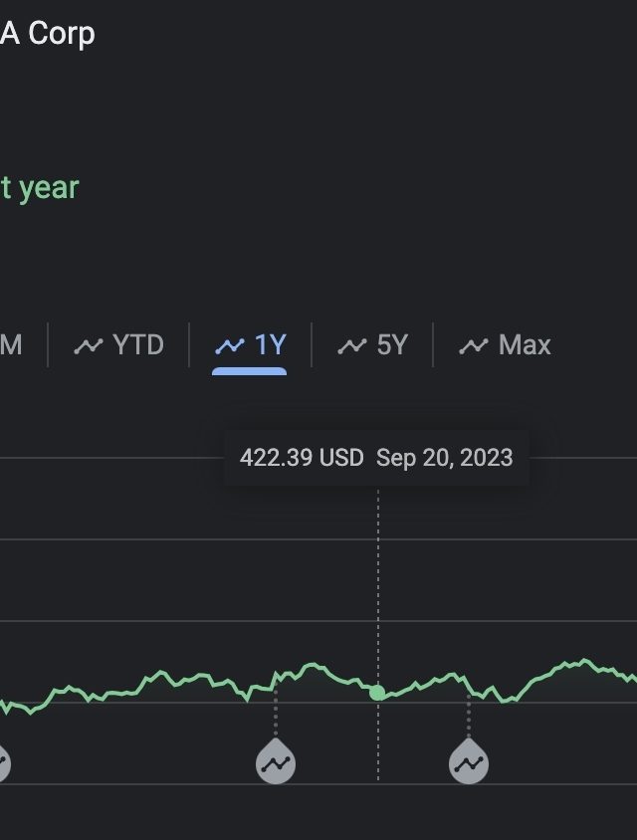Click the blue underline indicator beneath 1Y
This screenshot has height=840, width=637.
pos(249,371)
